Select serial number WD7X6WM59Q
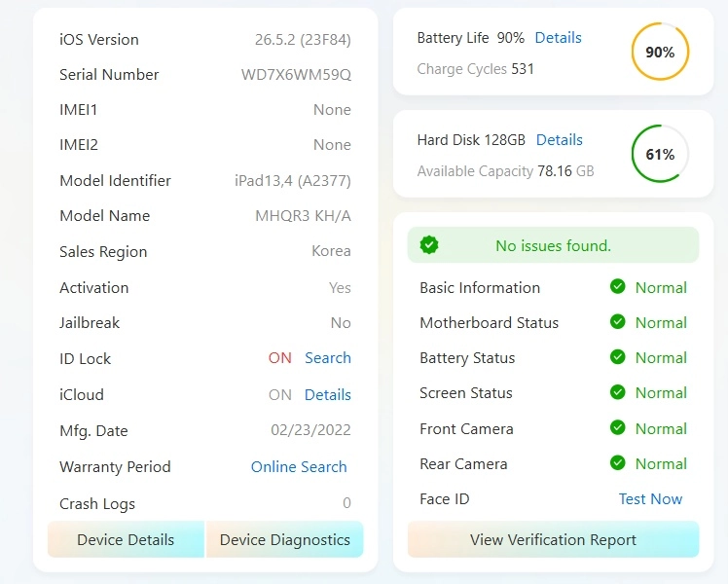This screenshot has height=584, width=728. (296, 75)
